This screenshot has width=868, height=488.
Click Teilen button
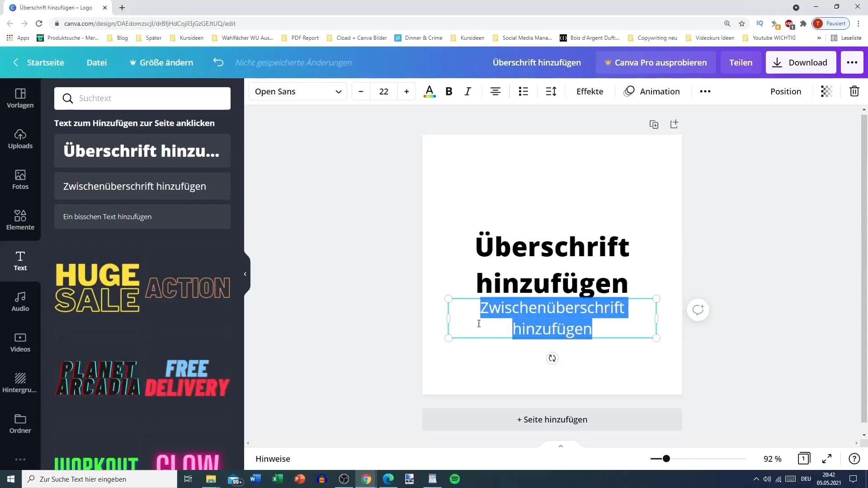(741, 62)
